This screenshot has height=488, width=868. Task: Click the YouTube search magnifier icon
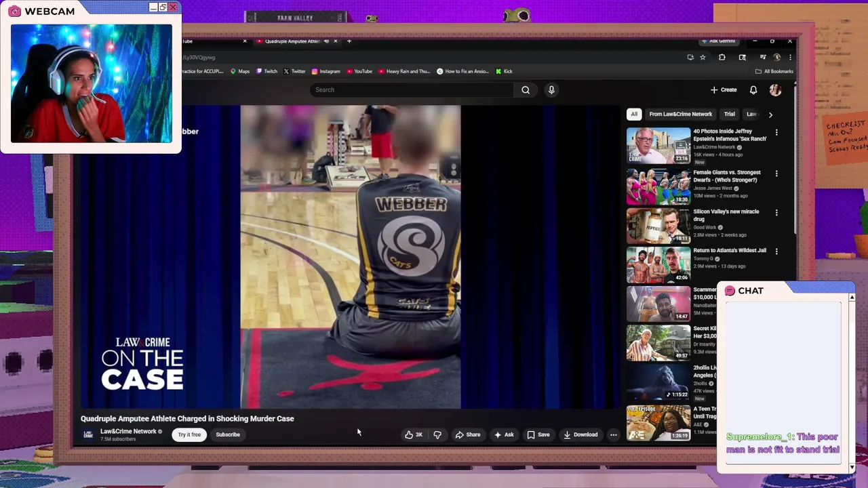pyautogui.click(x=526, y=89)
